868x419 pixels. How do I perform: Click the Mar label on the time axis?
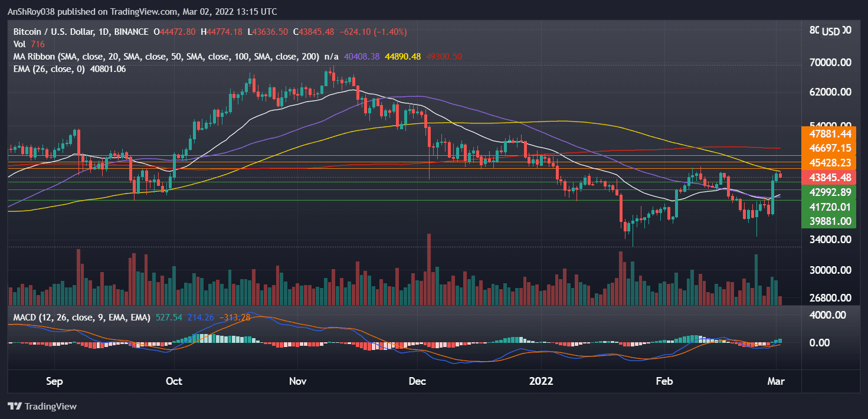click(776, 381)
